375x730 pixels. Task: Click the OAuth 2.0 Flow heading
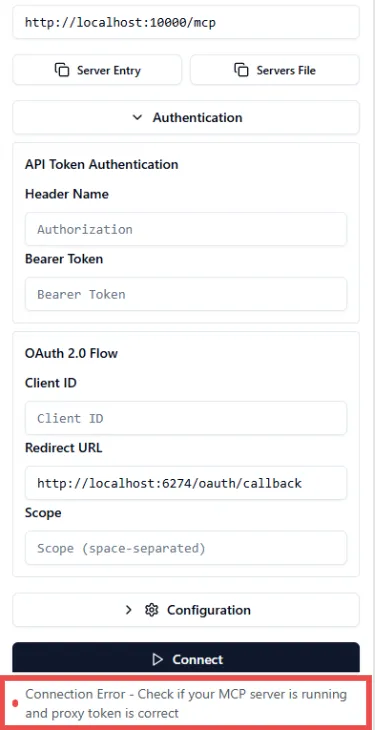[71, 353]
